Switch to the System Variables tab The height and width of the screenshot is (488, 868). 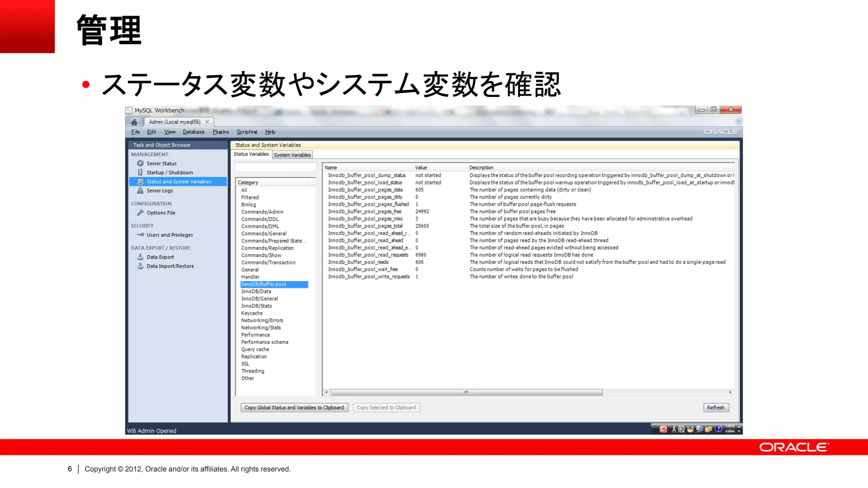click(292, 155)
